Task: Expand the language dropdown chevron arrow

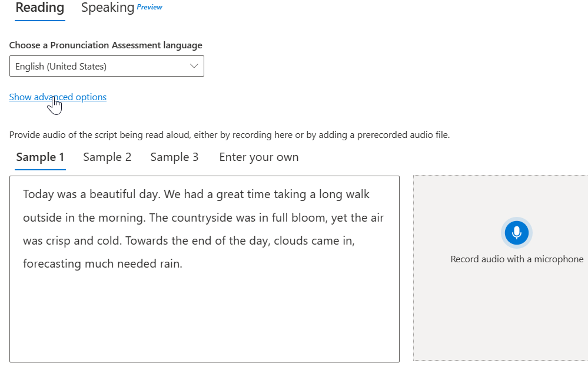Action: pos(194,66)
